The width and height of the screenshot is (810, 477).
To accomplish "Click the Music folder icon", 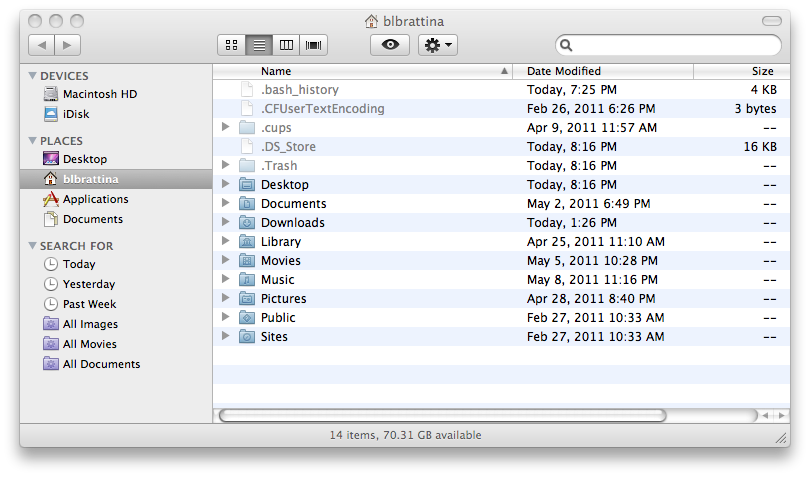I will (247, 280).
